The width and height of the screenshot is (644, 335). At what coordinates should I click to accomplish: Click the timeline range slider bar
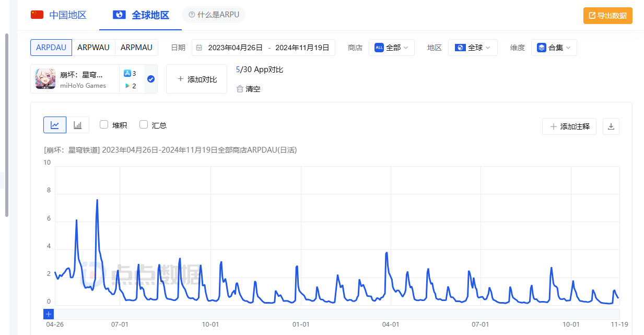[x=337, y=314]
